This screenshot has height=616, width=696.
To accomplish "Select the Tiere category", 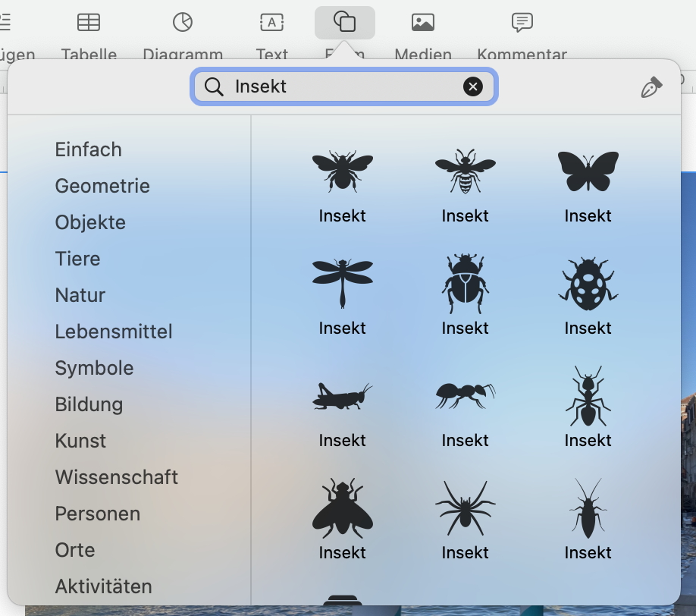I will point(77,259).
